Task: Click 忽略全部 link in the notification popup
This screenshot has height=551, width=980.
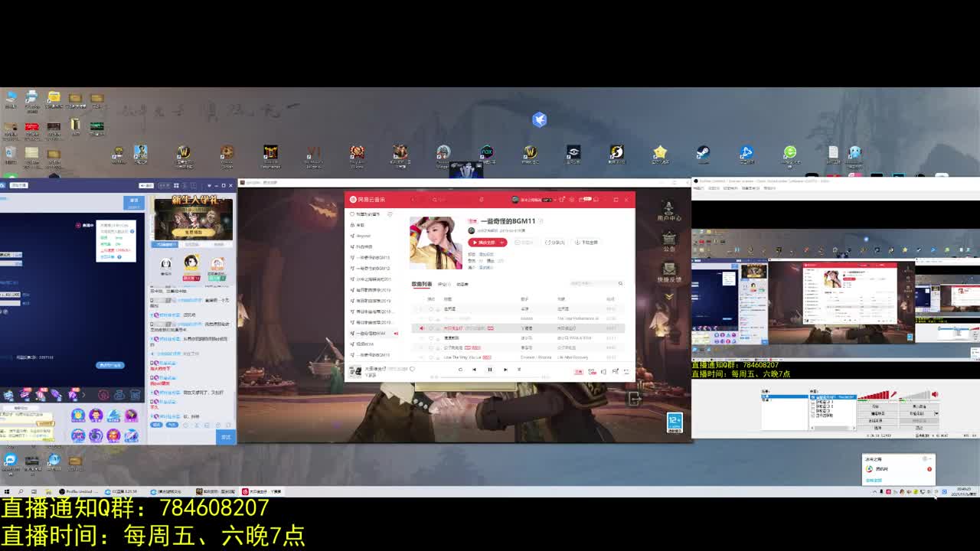Action: [x=873, y=480]
